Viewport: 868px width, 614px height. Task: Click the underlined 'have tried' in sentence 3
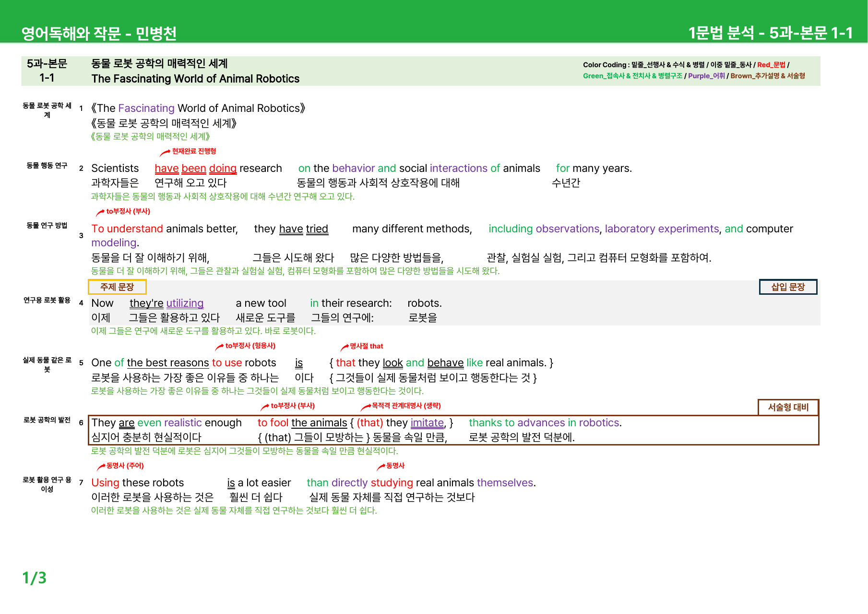click(304, 229)
